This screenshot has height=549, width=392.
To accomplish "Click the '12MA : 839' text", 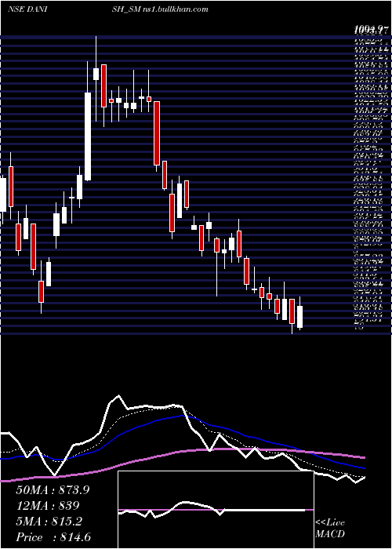I will pyautogui.click(x=47, y=506).
